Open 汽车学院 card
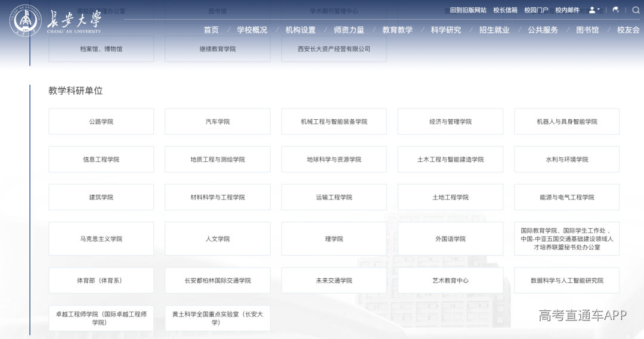Screen dimensions: 644x339 click(x=218, y=122)
